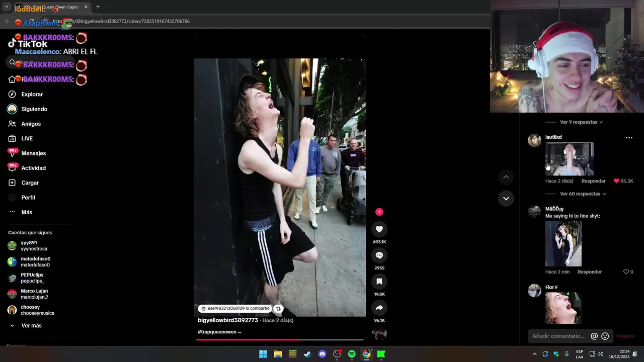
Task: Open image in MåÐÐie's comment
Action: click(563, 244)
